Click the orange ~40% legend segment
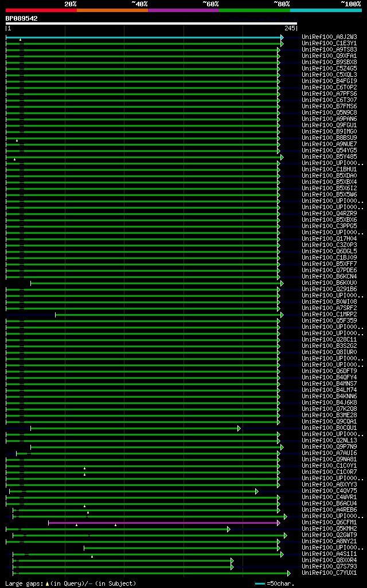 point(112,10)
